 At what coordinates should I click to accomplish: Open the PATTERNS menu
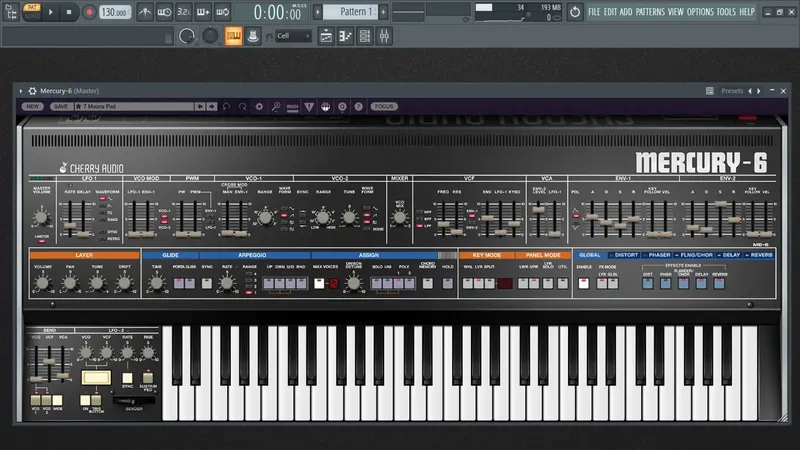(x=650, y=12)
